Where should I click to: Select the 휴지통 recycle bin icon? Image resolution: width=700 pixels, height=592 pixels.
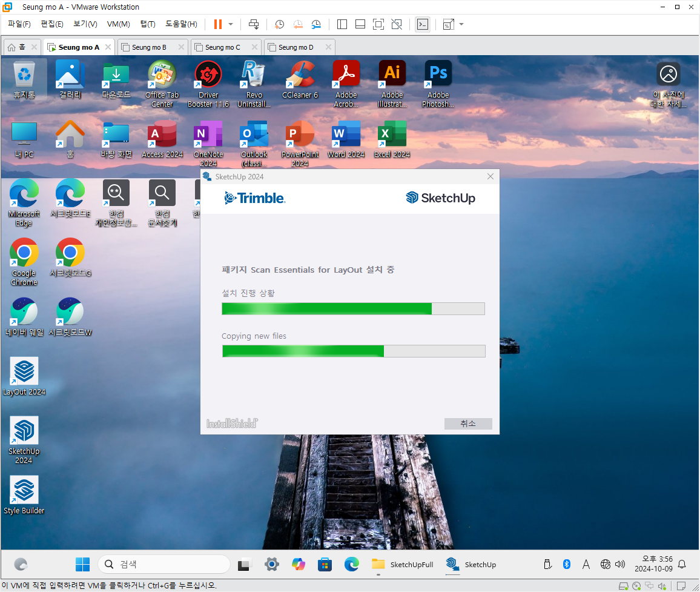(24, 80)
